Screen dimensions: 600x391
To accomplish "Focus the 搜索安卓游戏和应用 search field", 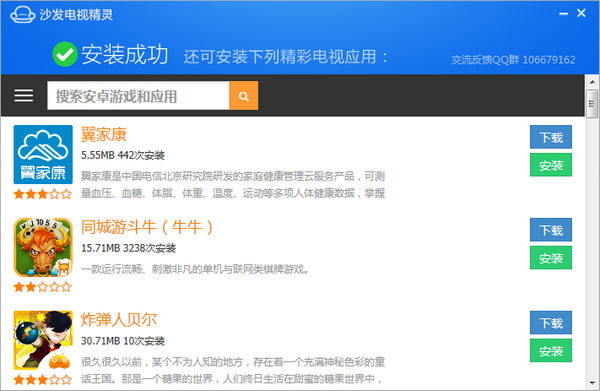I will [x=138, y=96].
